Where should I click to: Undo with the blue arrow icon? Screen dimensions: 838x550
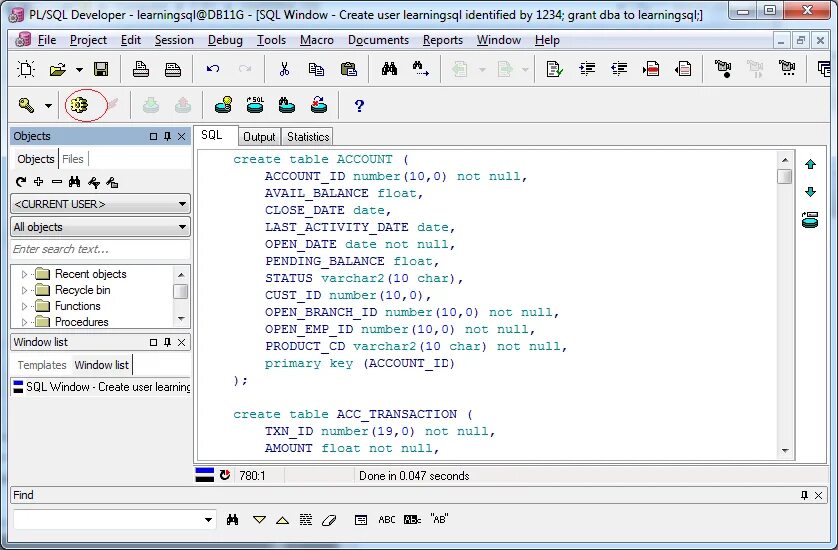point(213,69)
